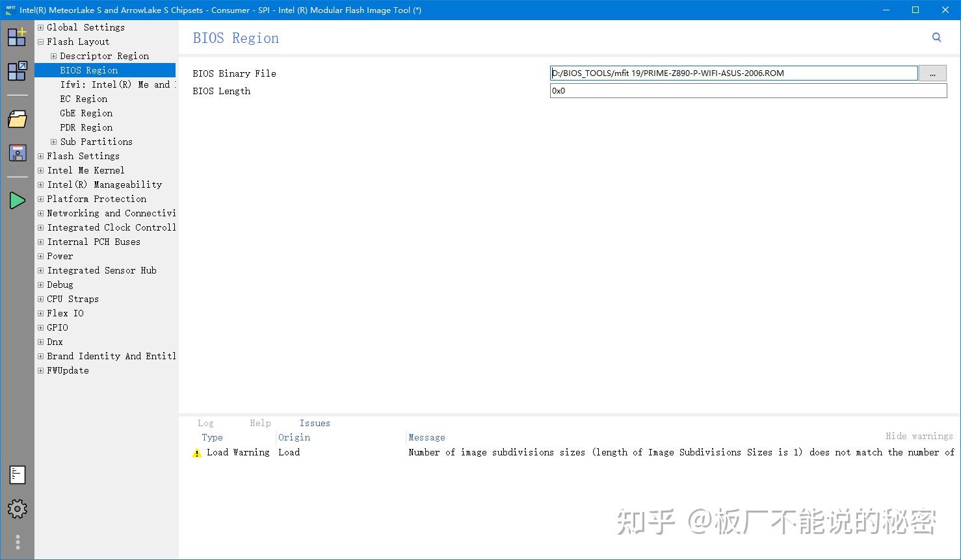This screenshot has height=560, width=961.
Task: Click the three-dot more options icon
Action: (x=18, y=542)
